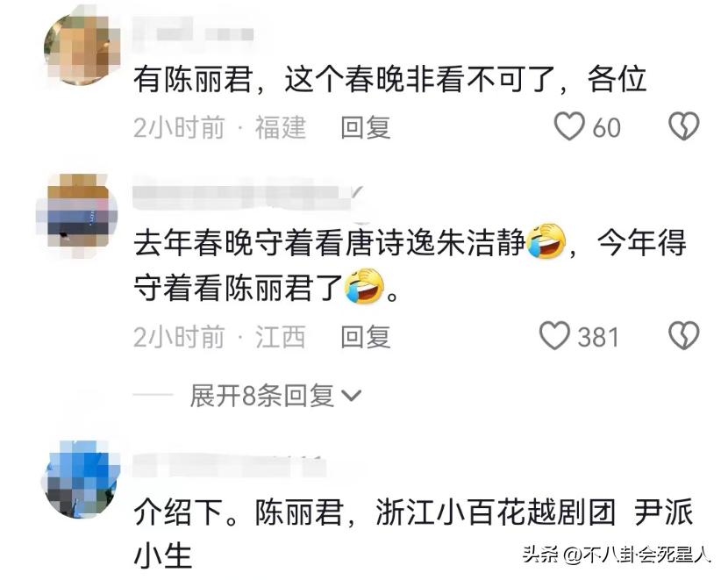Open third commenter's blurred username
This screenshot has width=728, height=580.
[x=229, y=465]
